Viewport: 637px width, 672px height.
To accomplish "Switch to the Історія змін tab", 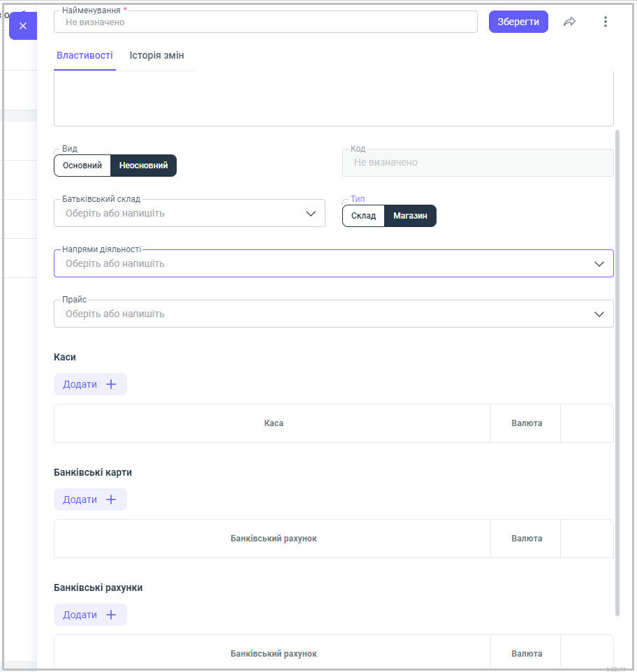I will tap(156, 55).
